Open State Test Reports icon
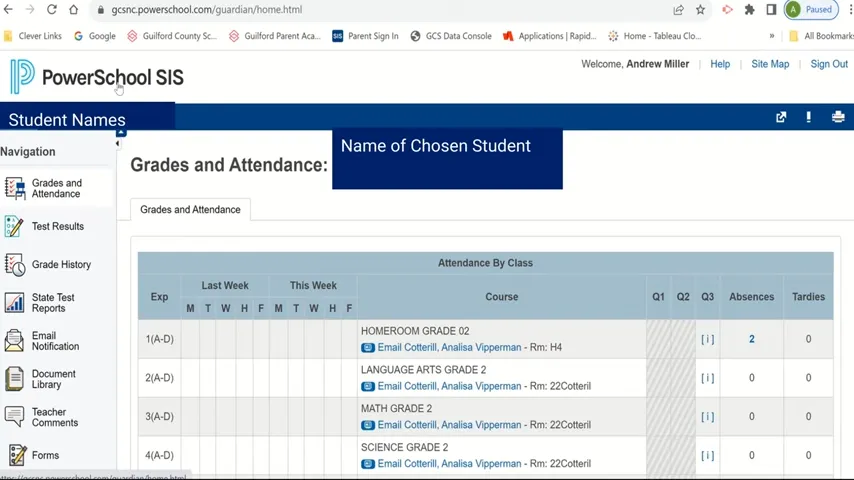The width and height of the screenshot is (854, 480). coord(15,303)
